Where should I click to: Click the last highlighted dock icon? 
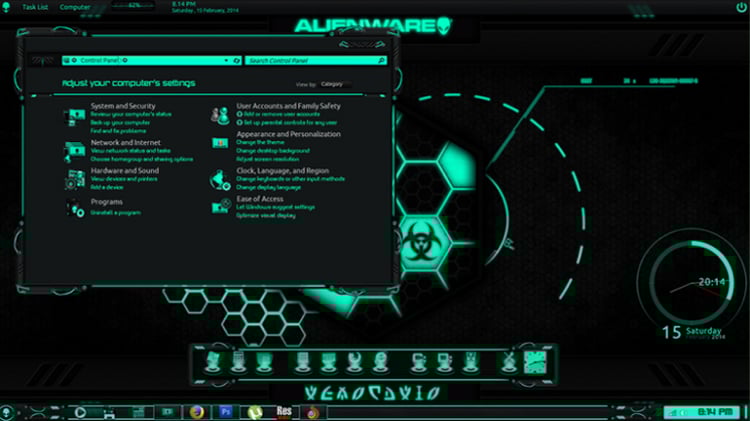535,362
